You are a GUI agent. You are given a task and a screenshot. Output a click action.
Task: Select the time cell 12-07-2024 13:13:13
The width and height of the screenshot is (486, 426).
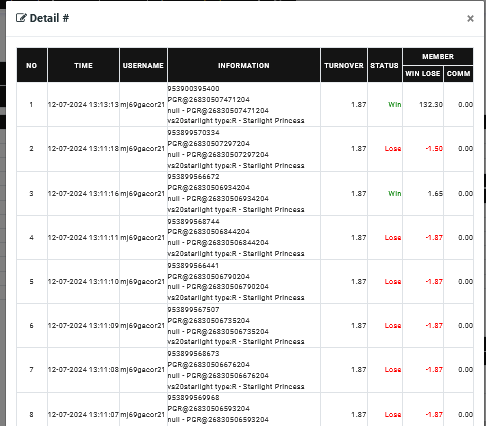click(x=83, y=104)
